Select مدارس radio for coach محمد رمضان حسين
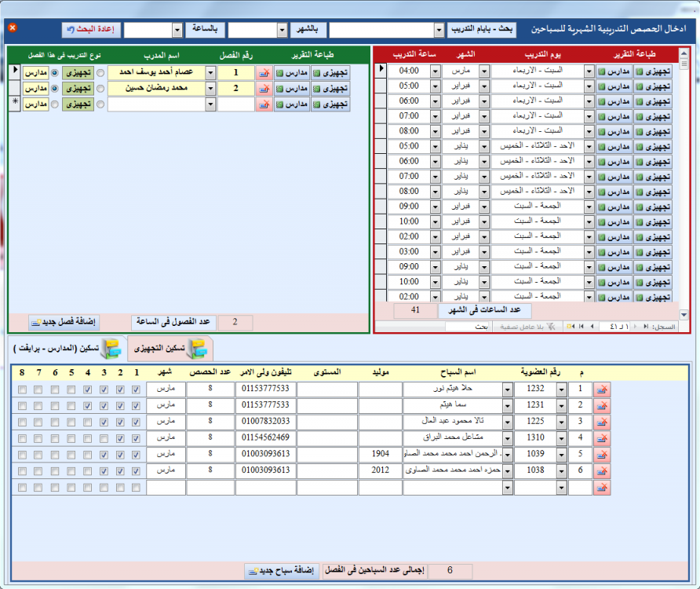The height and width of the screenshot is (589, 700). click(x=54, y=89)
